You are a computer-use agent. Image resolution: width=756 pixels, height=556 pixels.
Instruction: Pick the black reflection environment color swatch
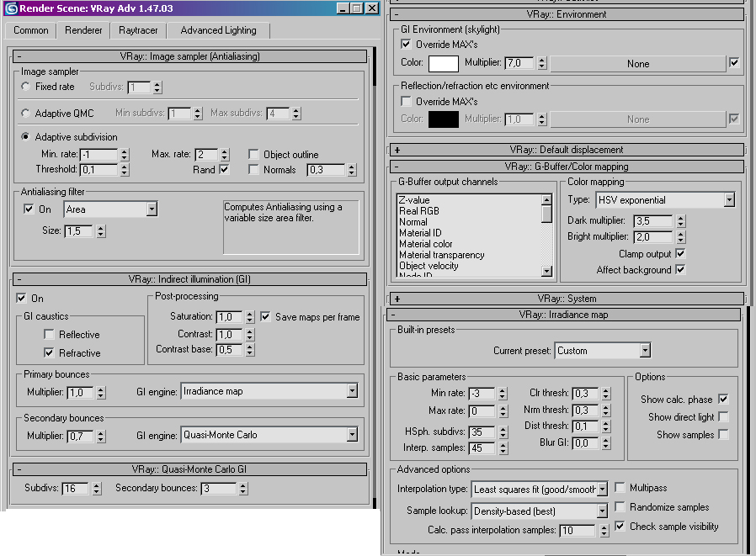(x=443, y=119)
